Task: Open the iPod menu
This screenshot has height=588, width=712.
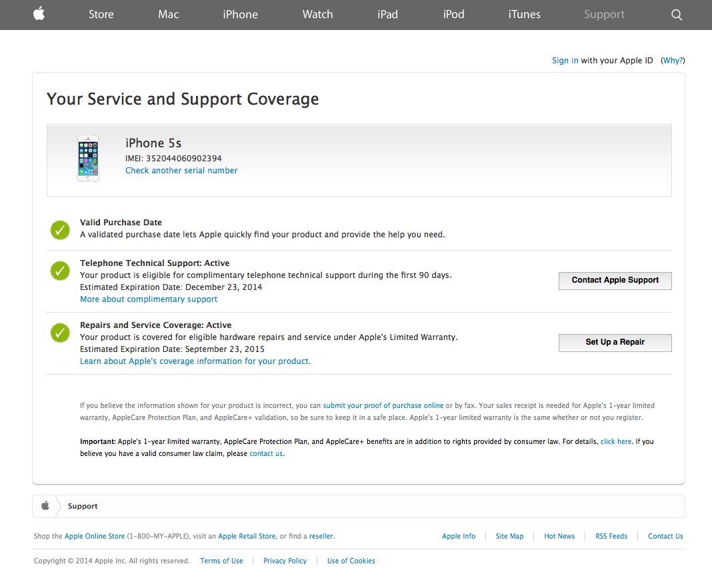Action: click(453, 15)
